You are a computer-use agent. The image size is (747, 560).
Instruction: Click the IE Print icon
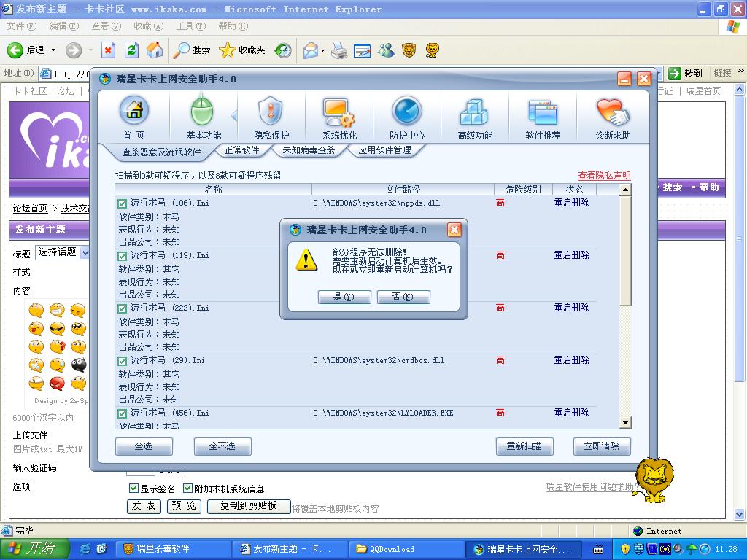pos(339,50)
